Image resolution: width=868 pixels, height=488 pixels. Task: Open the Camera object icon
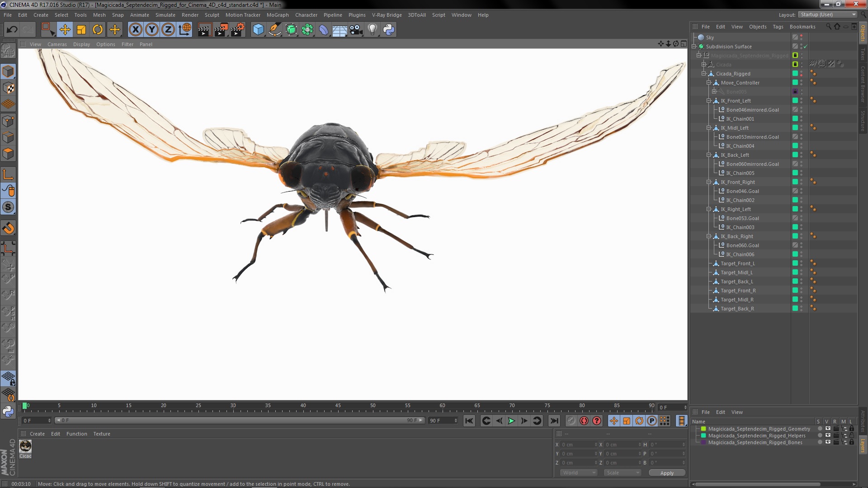pyautogui.click(x=356, y=30)
